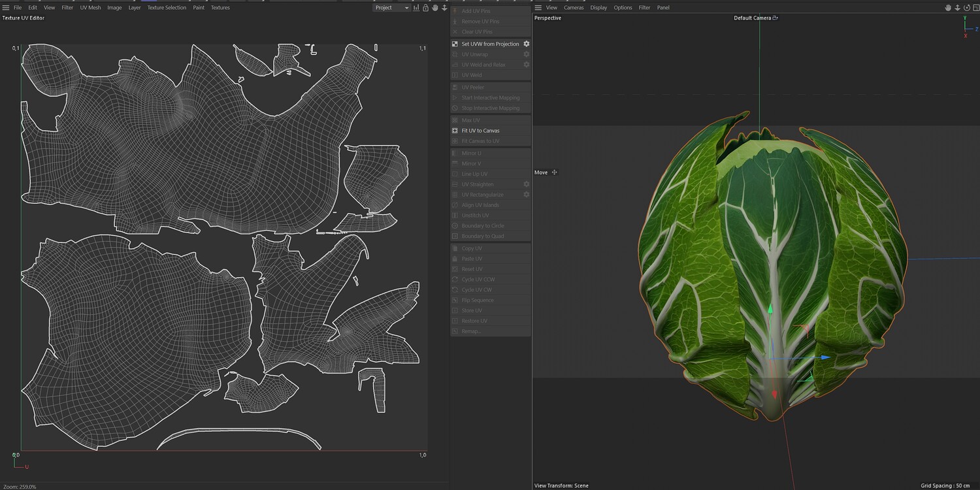980x490 pixels.
Task: Click the Cycle UV CCW command
Action: click(x=490, y=280)
